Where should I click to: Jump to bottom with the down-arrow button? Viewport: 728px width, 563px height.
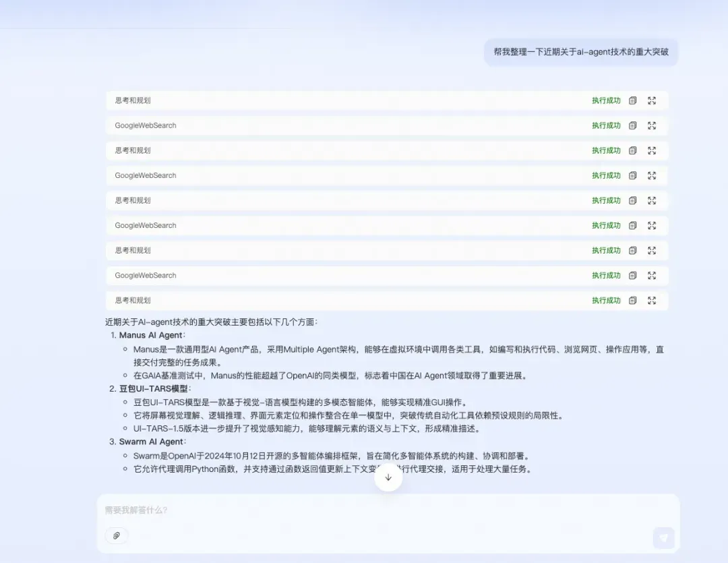tap(388, 477)
